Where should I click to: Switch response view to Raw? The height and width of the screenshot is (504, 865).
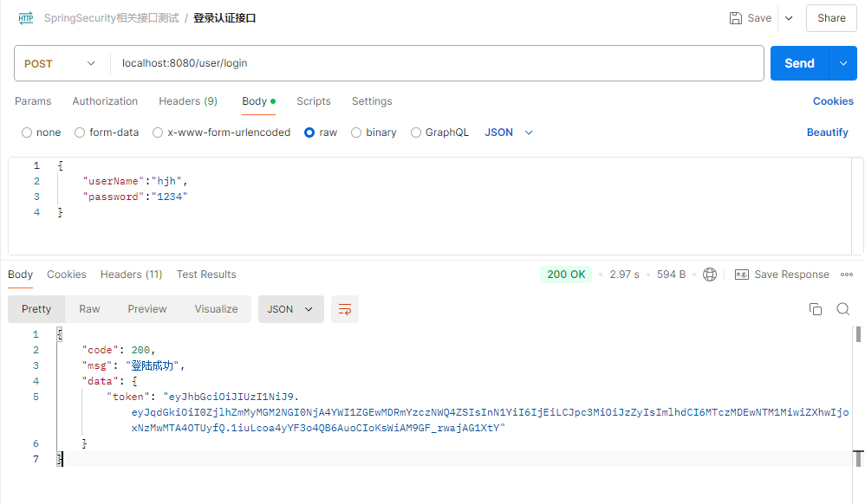click(89, 309)
